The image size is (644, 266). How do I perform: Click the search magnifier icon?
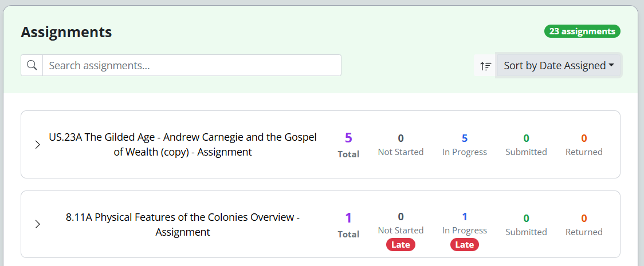[x=32, y=65]
